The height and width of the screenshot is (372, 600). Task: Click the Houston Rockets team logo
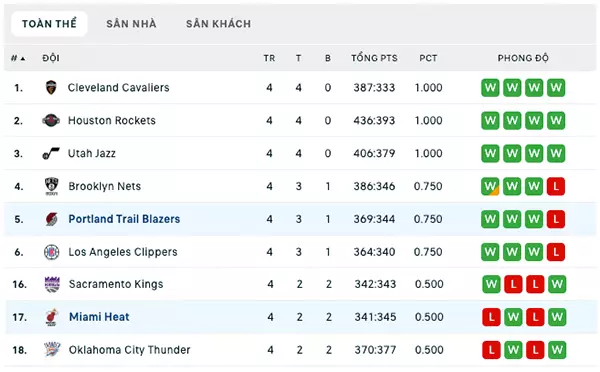click(x=51, y=121)
